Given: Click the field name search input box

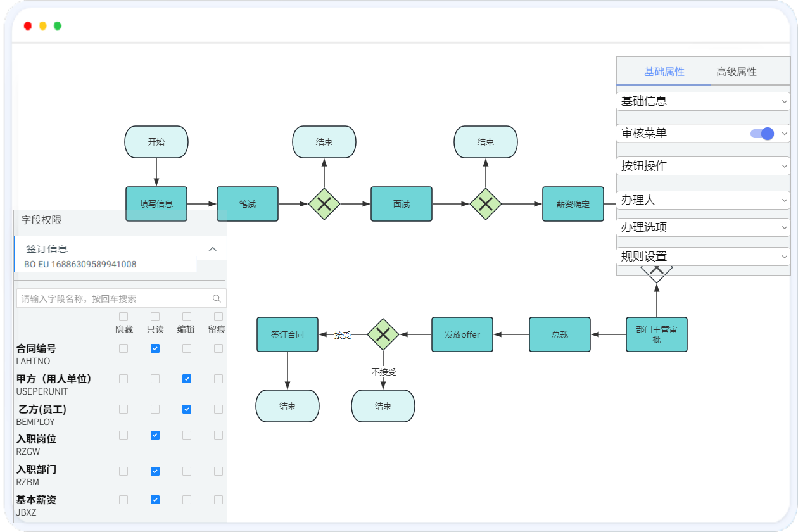Looking at the screenshot, I should click(x=114, y=299).
